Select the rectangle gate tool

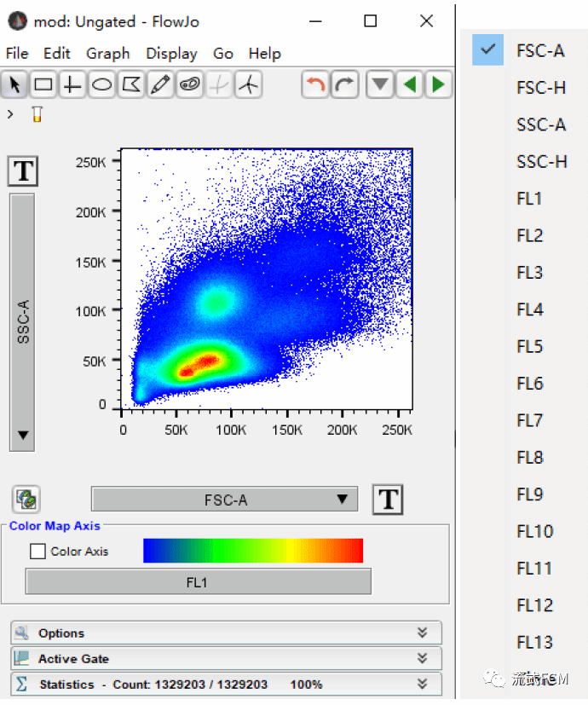pos(43,85)
